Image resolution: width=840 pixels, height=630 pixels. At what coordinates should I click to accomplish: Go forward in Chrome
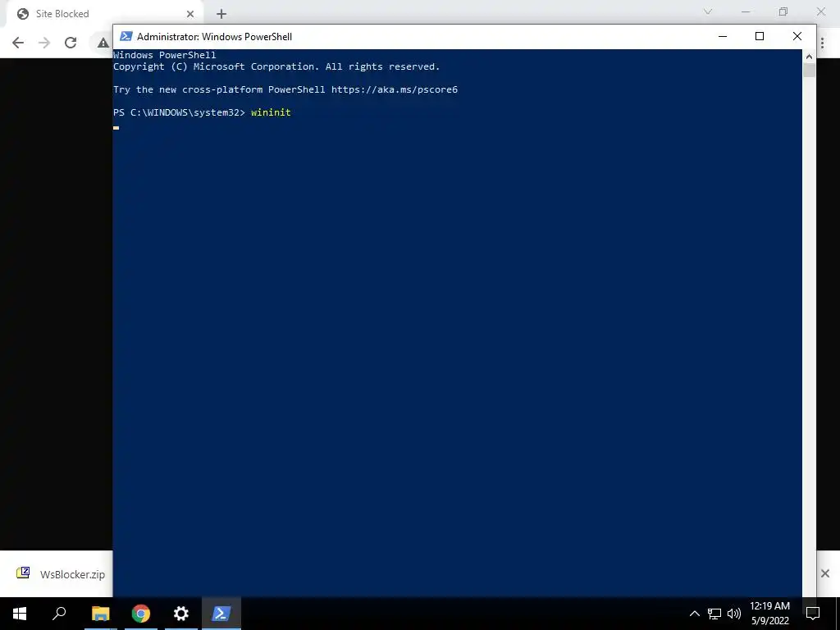click(x=44, y=43)
